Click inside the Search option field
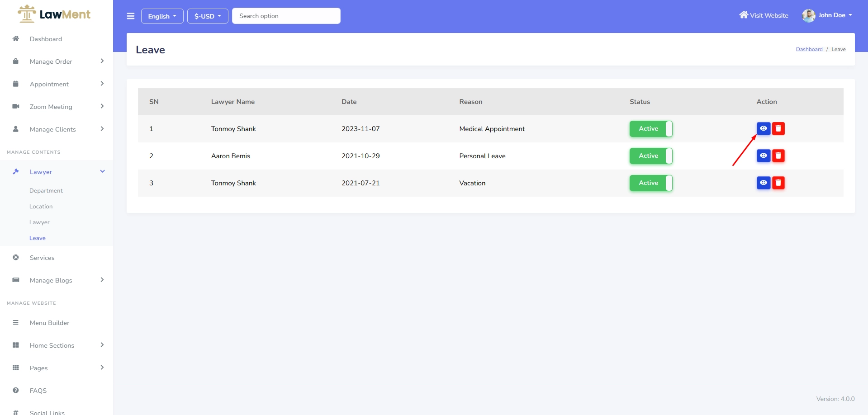Viewport: 868px width, 415px height. [x=286, y=16]
